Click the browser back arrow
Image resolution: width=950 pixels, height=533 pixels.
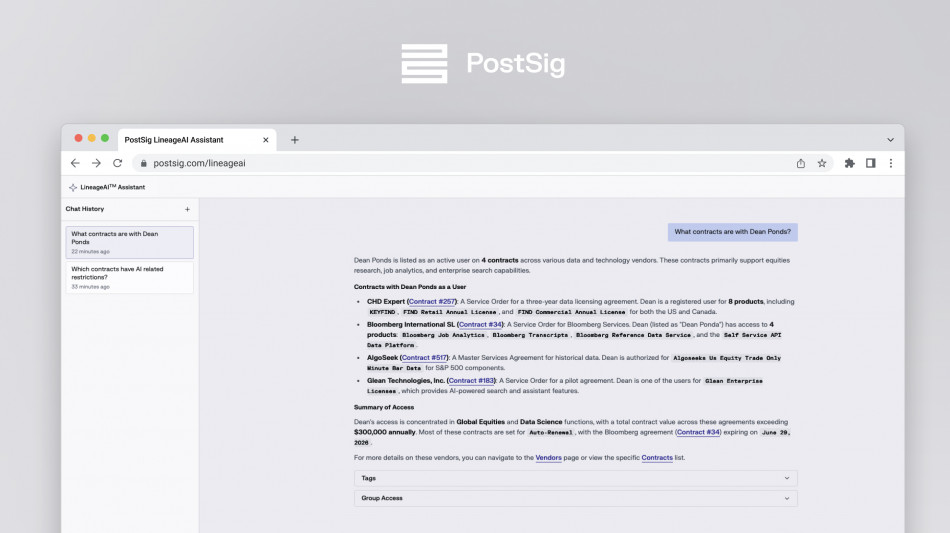(x=75, y=163)
